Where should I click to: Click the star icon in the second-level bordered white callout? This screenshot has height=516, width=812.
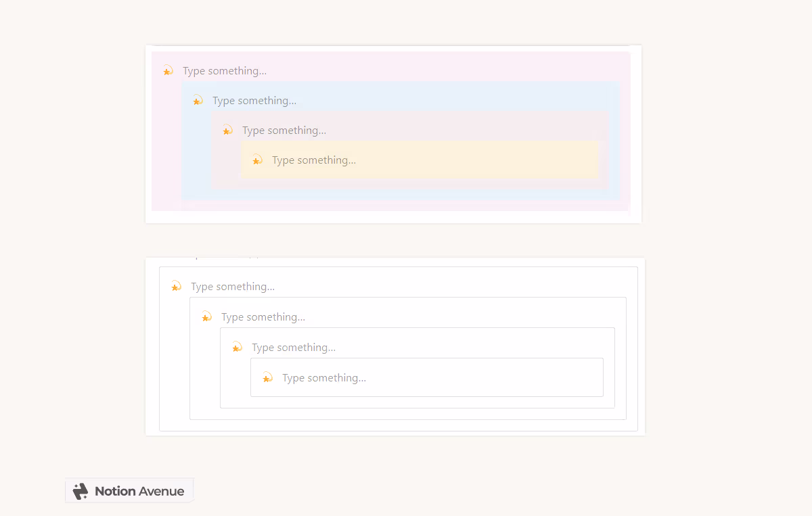point(206,317)
